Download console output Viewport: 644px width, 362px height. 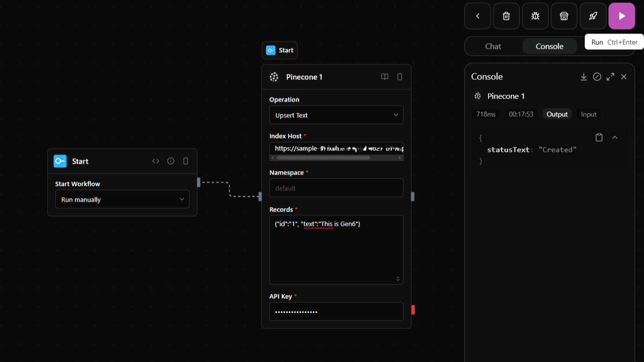(583, 76)
